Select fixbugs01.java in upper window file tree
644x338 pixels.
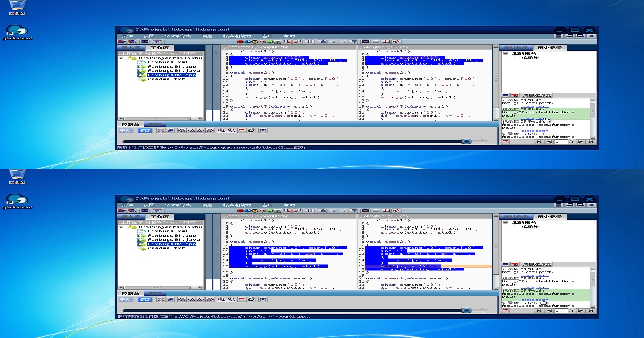173,71
